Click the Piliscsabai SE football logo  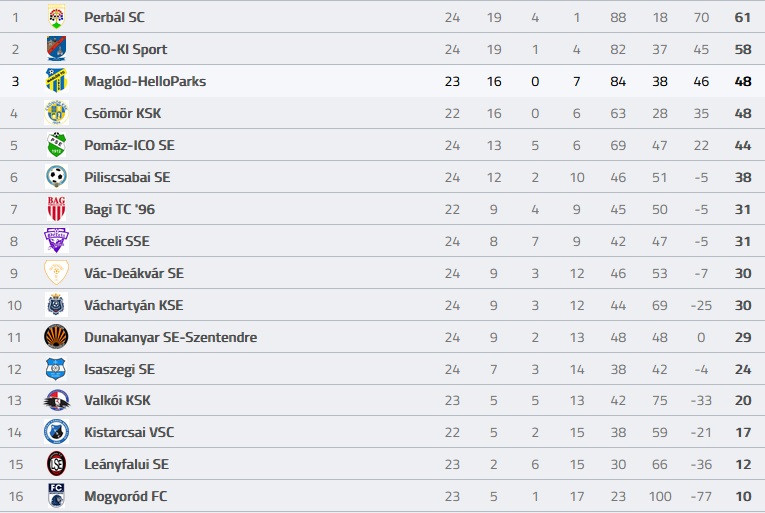(56, 177)
